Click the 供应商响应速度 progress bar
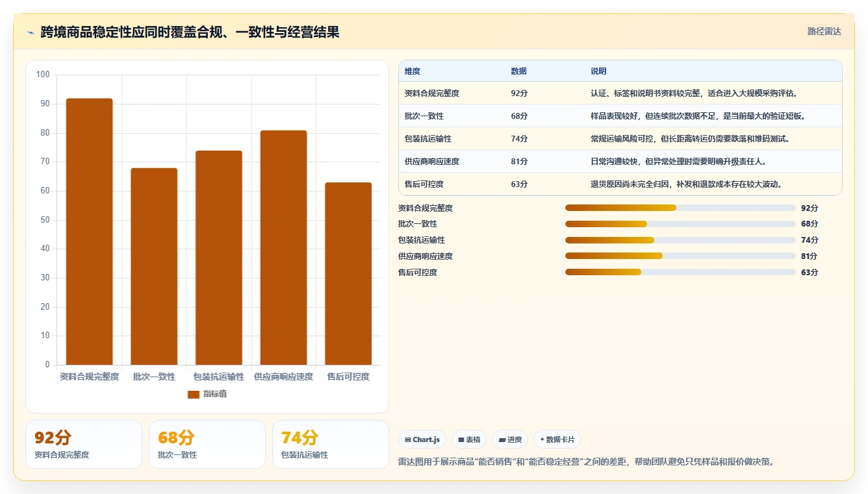Image resolution: width=868 pixels, height=494 pixels. pos(680,256)
